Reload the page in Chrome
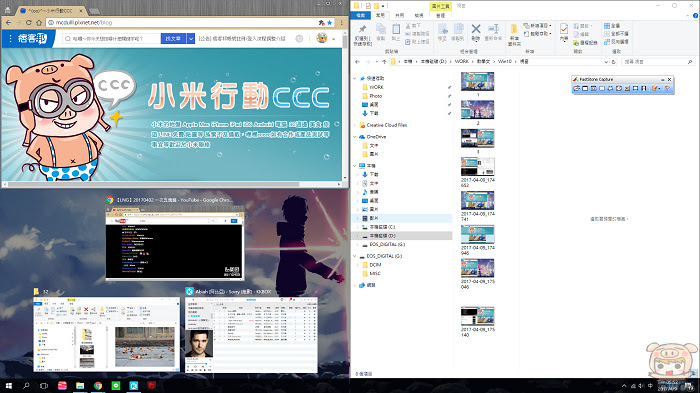The height and width of the screenshot is (393, 700). point(29,22)
